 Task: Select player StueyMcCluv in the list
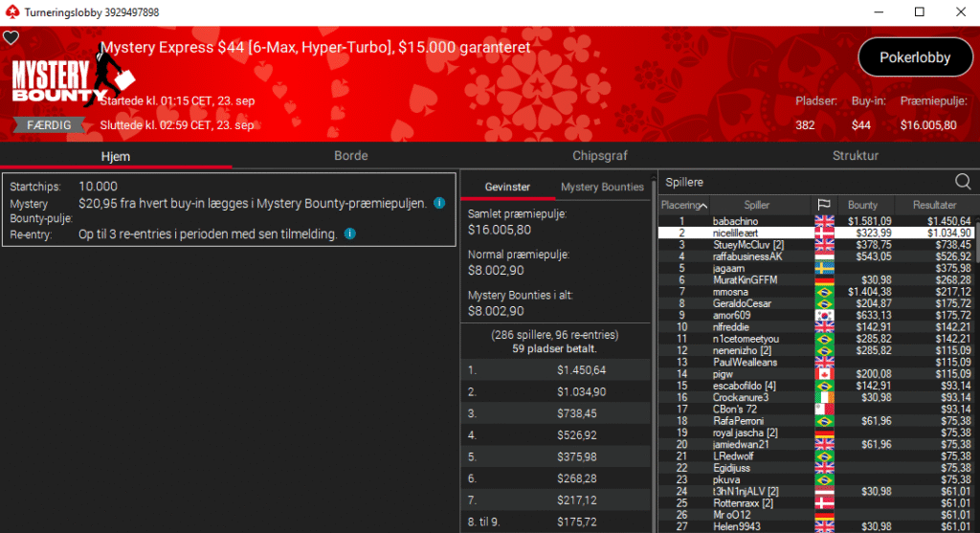(x=747, y=244)
